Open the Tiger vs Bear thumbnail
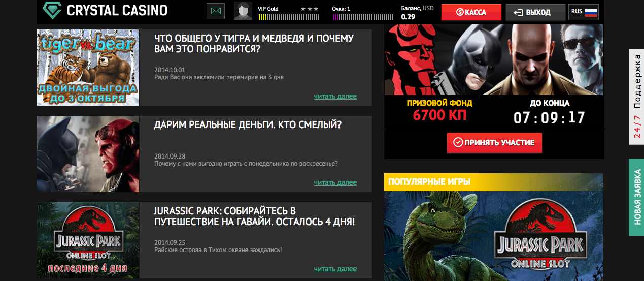This screenshot has height=281, width=644. 88,68
